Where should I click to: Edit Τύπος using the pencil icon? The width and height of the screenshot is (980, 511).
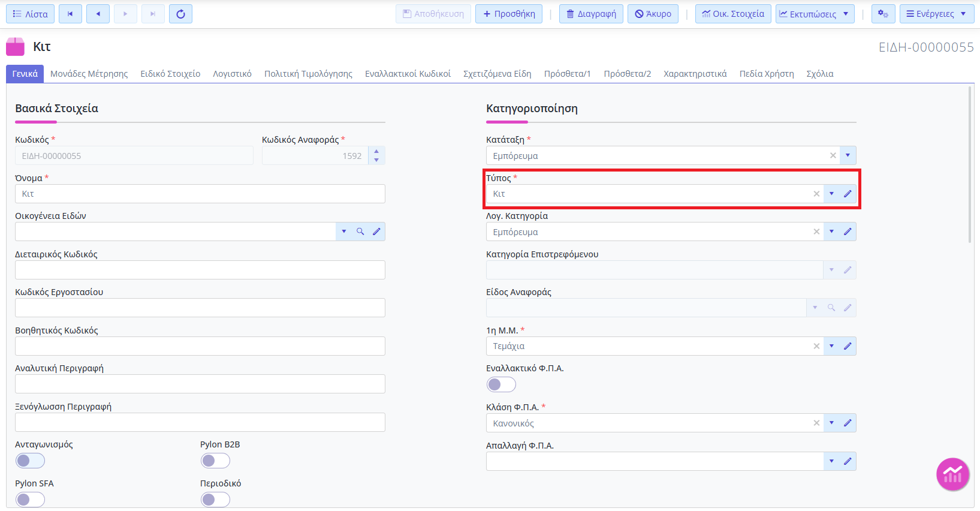point(848,194)
